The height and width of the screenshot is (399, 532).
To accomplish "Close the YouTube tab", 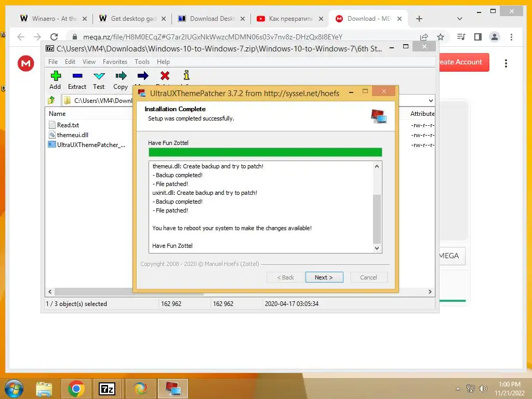I will [x=321, y=19].
